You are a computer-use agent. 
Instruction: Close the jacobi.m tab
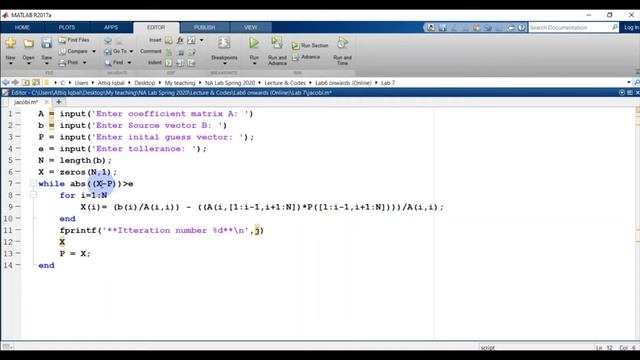pyautogui.click(x=46, y=102)
